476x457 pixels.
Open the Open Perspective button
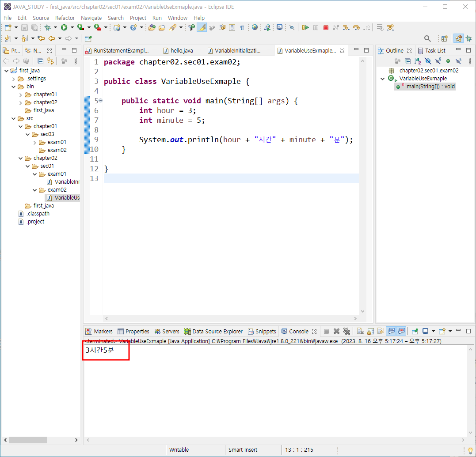pyautogui.click(x=445, y=38)
